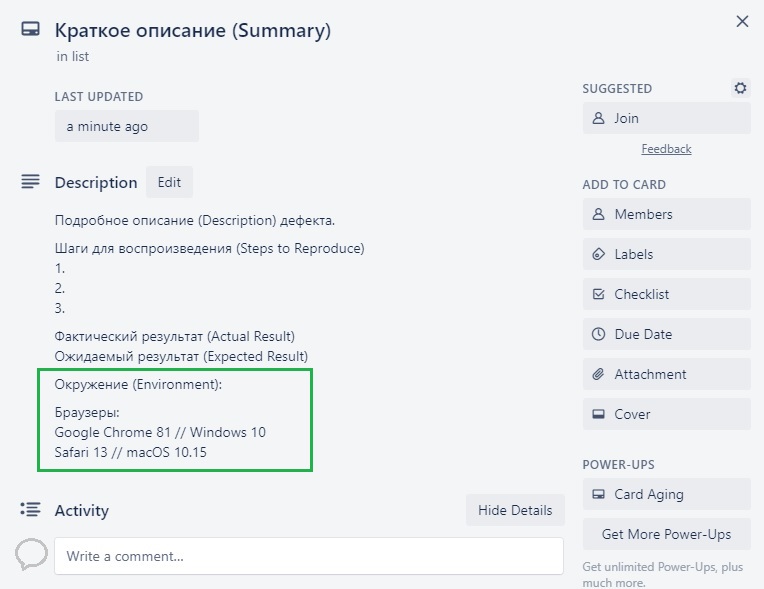Click Get More Power-Ups
This screenshot has width=764, height=589.
point(666,534)
